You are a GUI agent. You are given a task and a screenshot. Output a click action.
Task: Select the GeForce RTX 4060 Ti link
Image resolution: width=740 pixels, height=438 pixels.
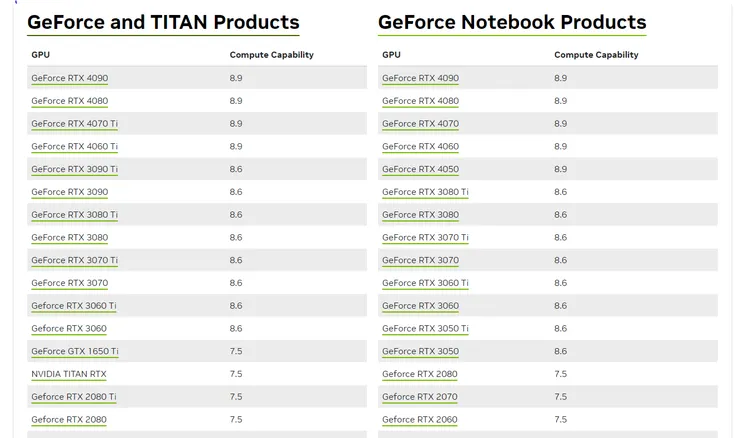click(74, 147)
